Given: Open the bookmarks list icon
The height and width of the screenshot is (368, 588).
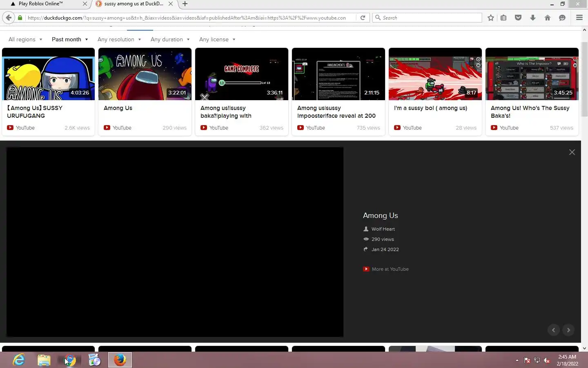Looking at the screenshot, I should click(x=503, y=18).
